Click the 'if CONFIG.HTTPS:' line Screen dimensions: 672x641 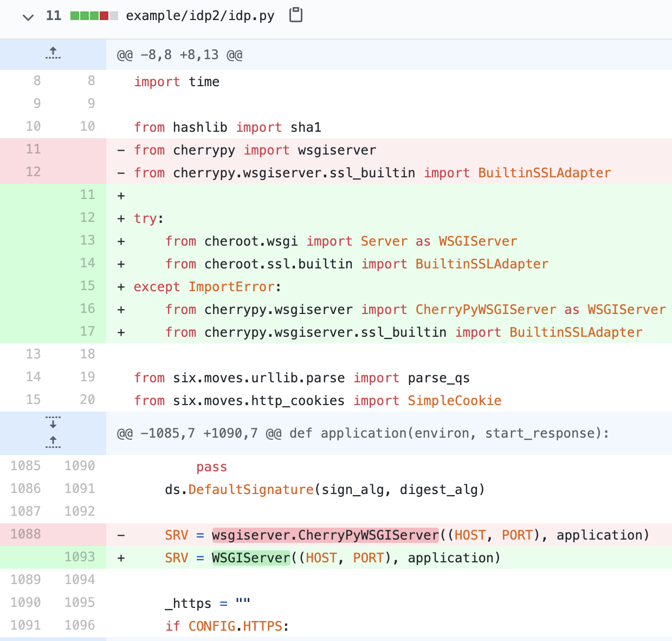pyautogui.click(x=389, y=626)
